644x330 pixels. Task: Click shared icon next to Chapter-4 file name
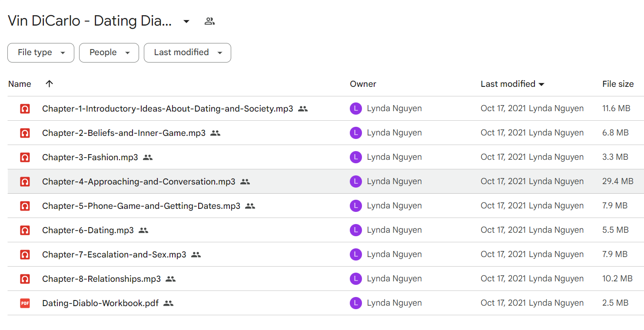point(245,182)
